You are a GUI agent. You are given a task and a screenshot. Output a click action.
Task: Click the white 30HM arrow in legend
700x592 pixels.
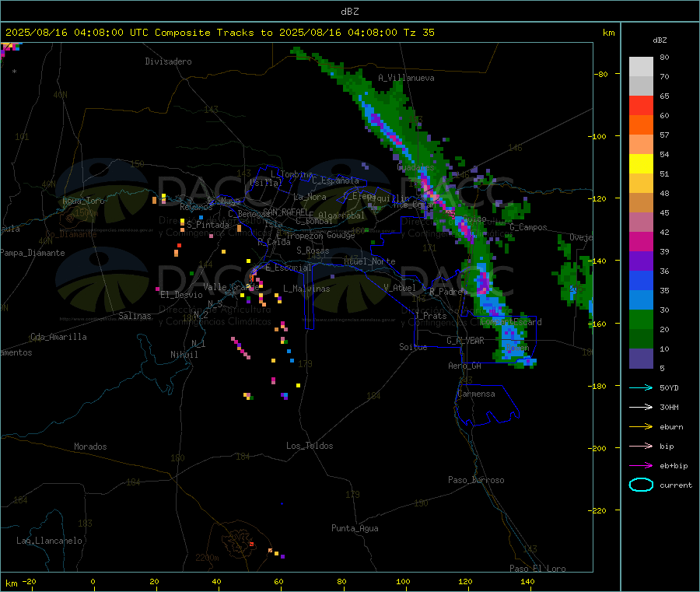(641, 407)
